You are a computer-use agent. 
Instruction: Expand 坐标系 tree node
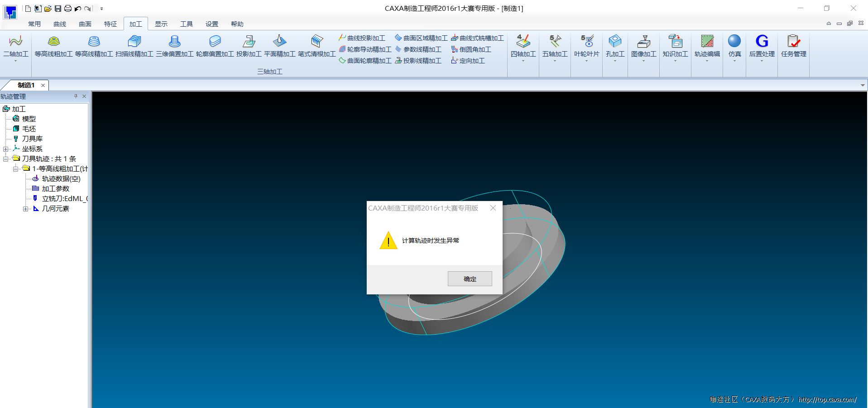tap(6, 149)
